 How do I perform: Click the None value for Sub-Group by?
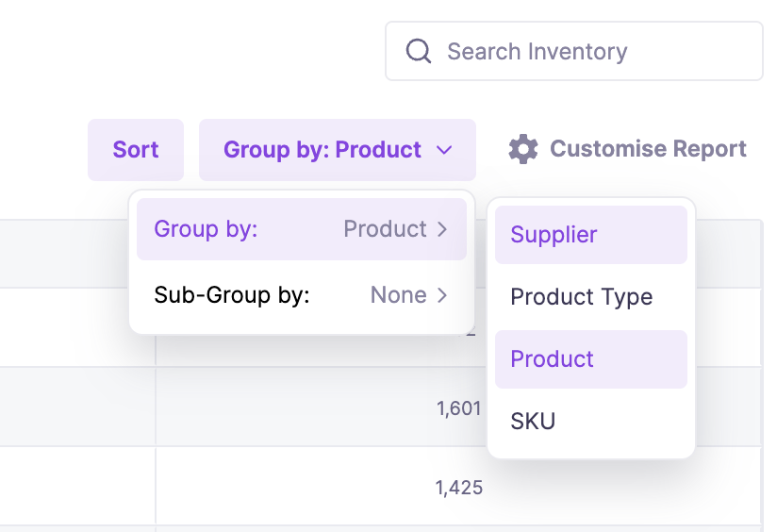398,295
